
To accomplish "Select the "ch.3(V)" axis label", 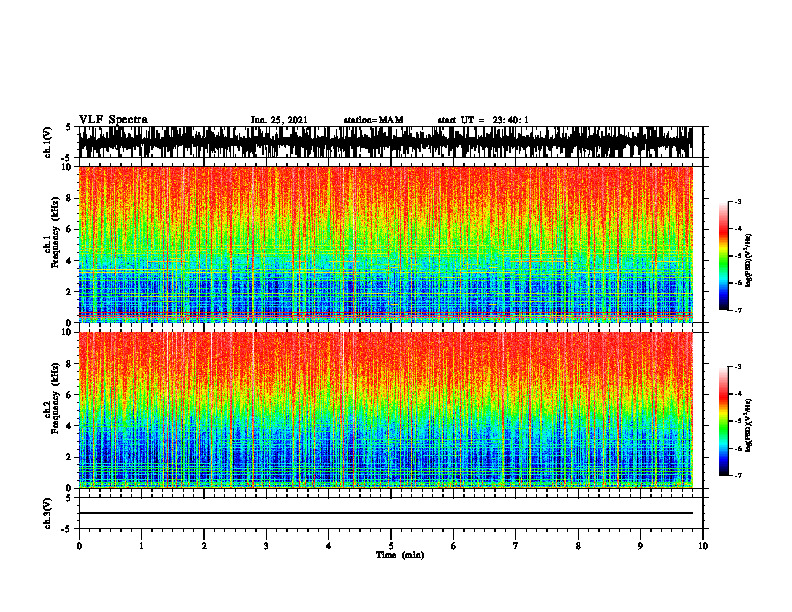I will coord(48,513).
